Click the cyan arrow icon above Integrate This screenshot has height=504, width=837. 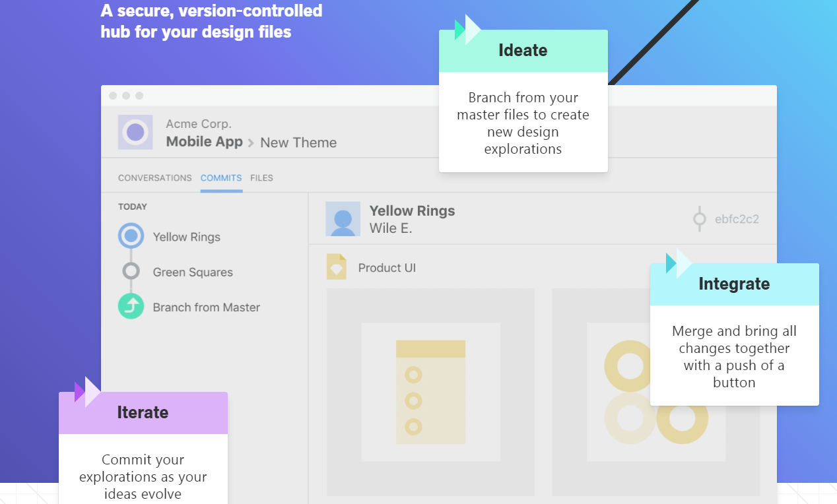(679, 263)
